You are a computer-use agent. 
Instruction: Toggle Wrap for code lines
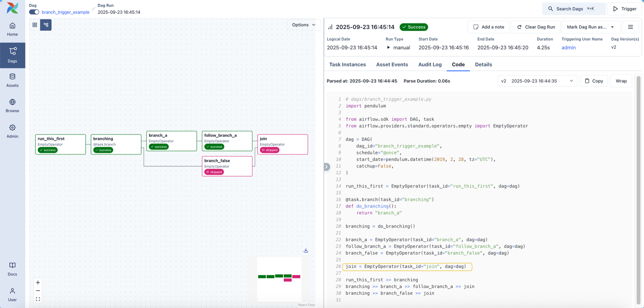coord(621,81)
